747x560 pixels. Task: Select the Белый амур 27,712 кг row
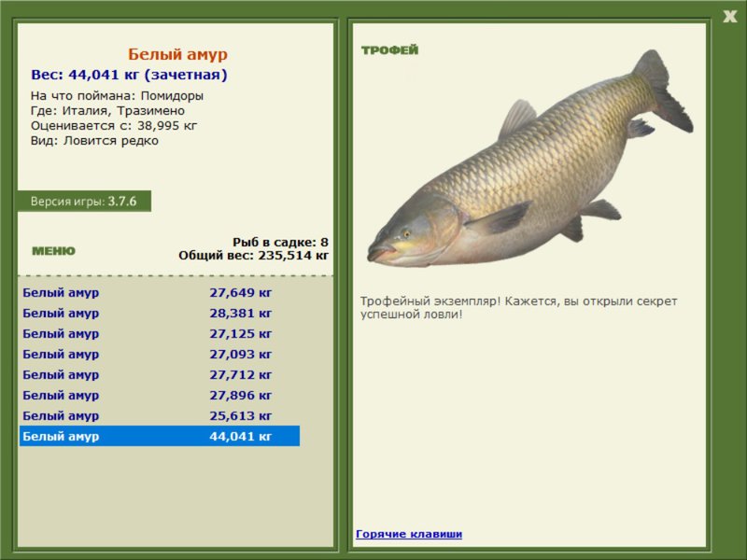(159, 374)
